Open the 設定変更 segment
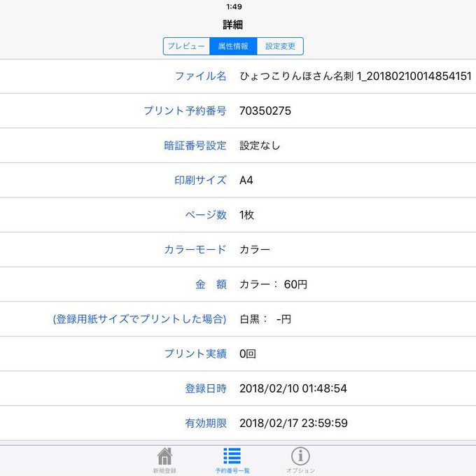Image resolution: width=476 pixels, height=476 pixels. click(280, 46)
